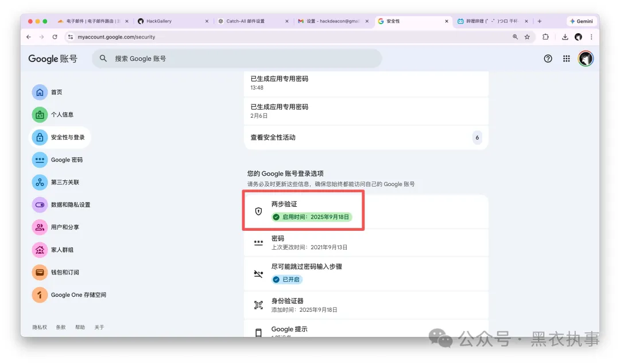Open 已生成应用专用密码 13:48 entry

pyautogui.click(x=366, y=83)
